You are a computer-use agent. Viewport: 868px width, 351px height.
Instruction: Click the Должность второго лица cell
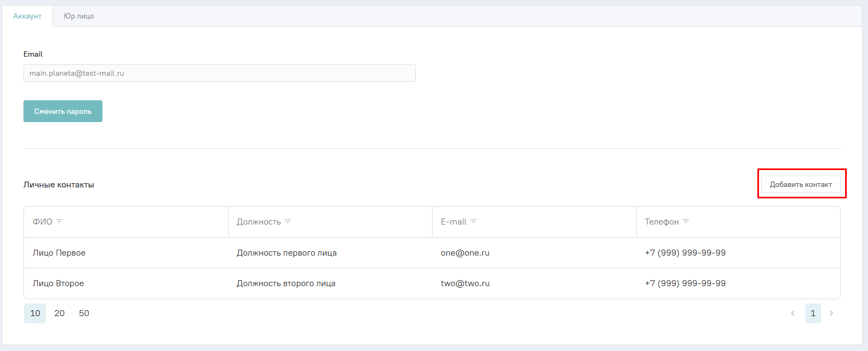pyautogui.click(x=286, y=283)
